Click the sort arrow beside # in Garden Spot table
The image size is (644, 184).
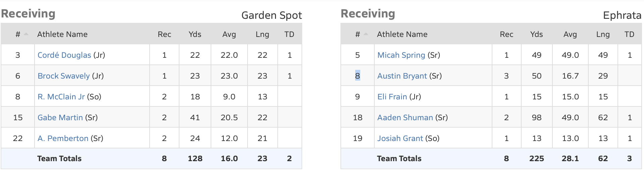pos(26,34)
